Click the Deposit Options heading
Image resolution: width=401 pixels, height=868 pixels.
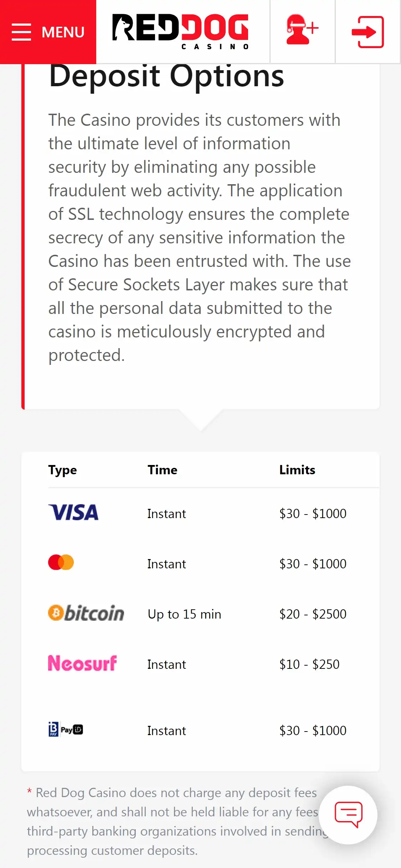pos(166,76)
